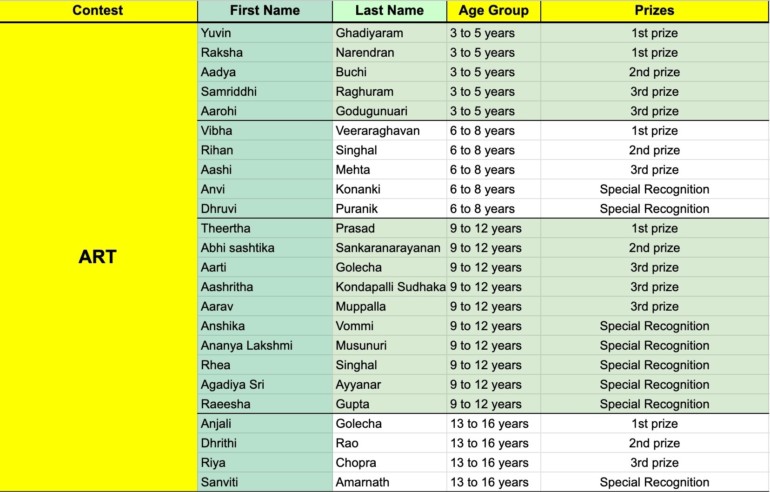Select the Prizes column header
This screenshot has height=492, width=770.
(654, 11)
